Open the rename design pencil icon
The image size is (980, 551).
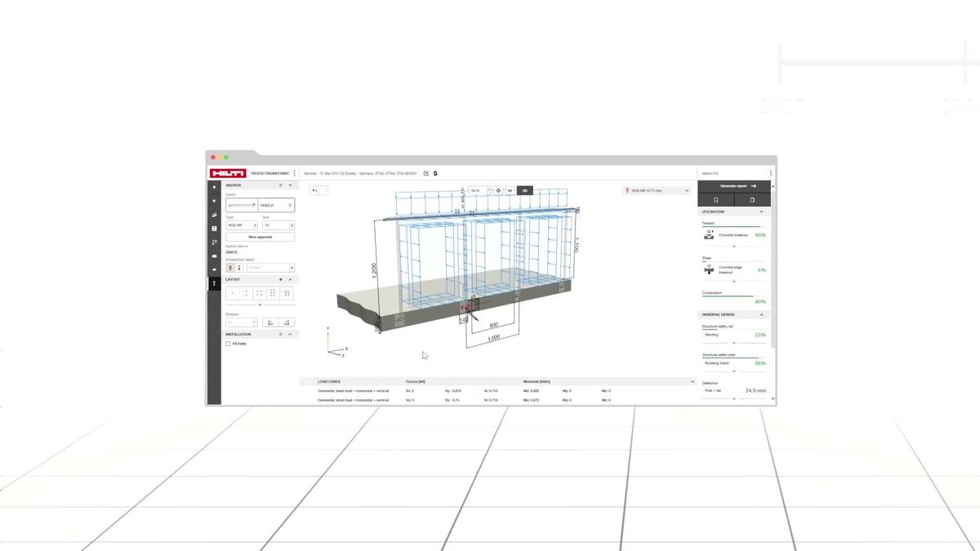point(426,173)
